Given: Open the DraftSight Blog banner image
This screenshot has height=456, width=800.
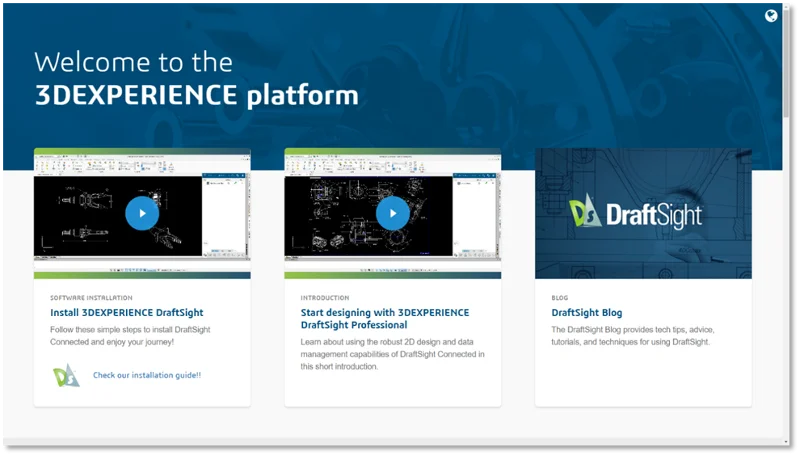Looking at the screenshot, I should [643, 213].
